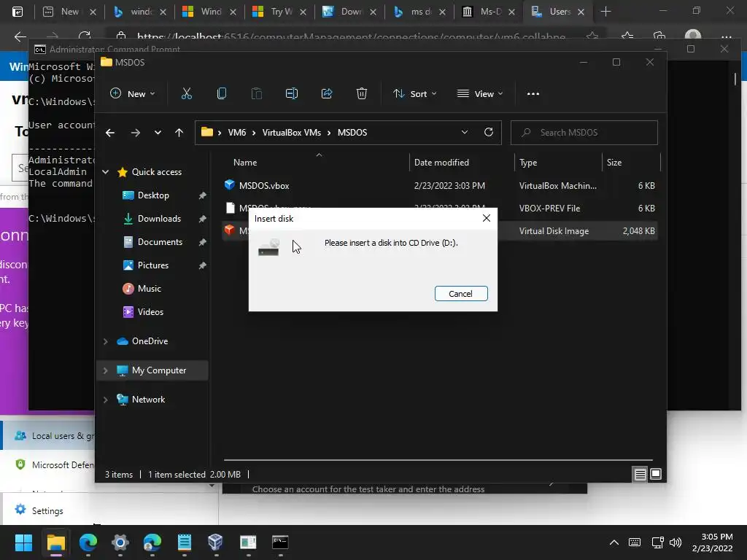Viewport: 747px width, 560px height.
Task: Expand the Network tree node
Action: tap(105, 400)
